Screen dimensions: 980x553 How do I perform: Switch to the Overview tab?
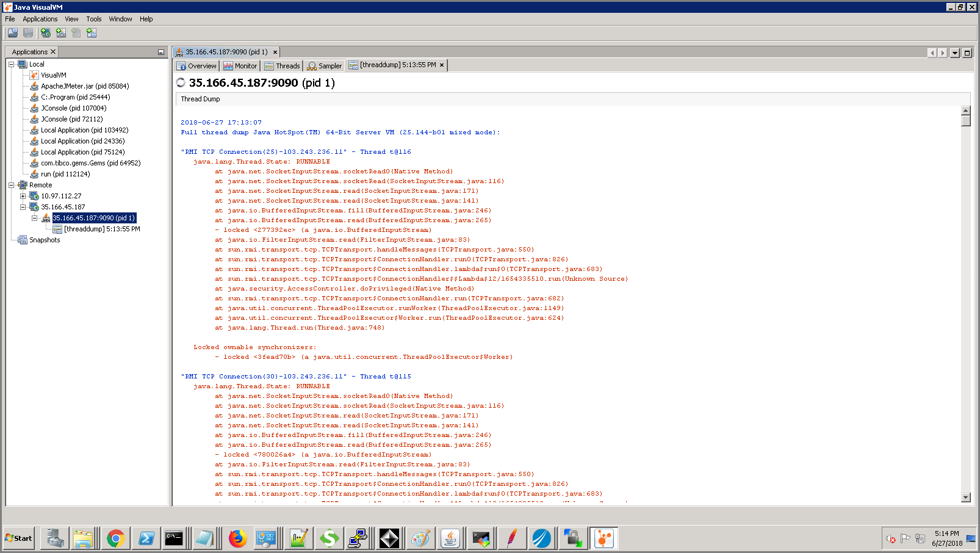(x=196, y=66)
